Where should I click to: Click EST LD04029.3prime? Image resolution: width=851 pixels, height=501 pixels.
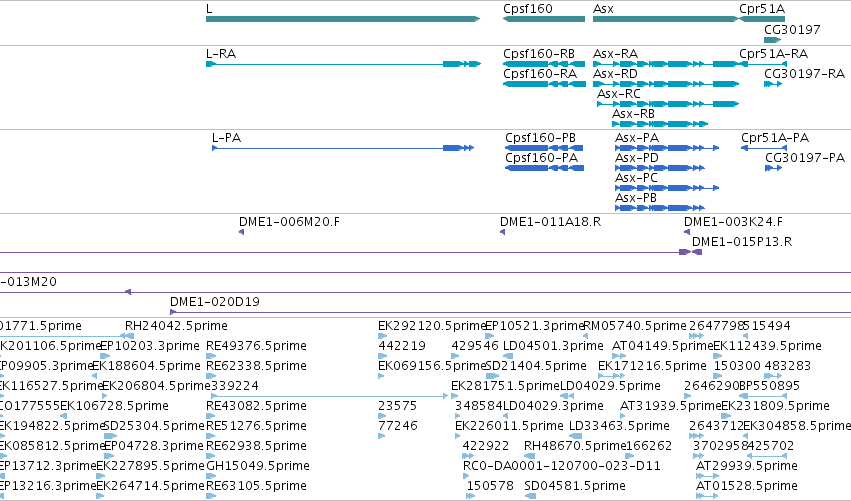[x=553, y=406]
